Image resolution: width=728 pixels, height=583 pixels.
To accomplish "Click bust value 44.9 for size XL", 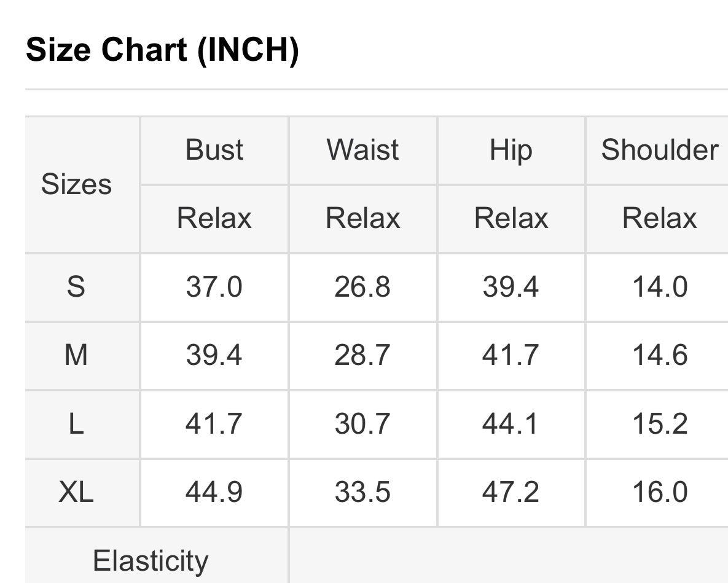I will 214,492.
